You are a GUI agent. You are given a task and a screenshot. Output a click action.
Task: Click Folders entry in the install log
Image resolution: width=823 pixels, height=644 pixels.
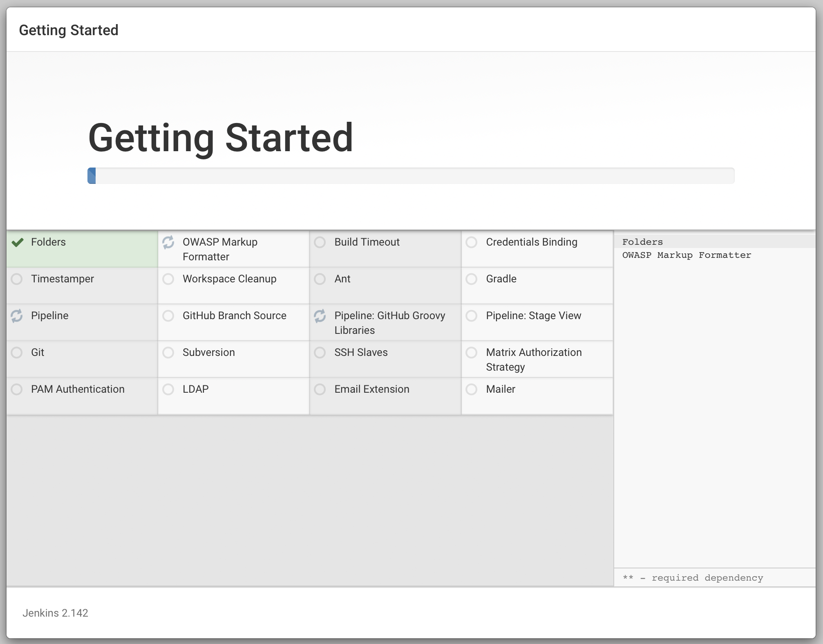[x=642, y=242]
